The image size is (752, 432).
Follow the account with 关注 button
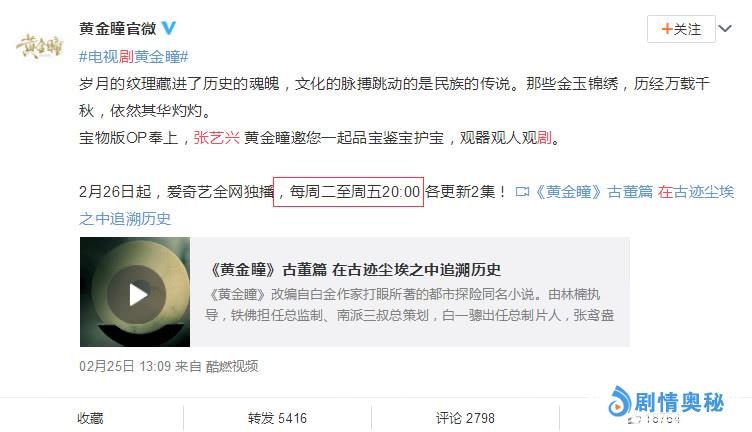pyautogui.click(x=681, y=29)
